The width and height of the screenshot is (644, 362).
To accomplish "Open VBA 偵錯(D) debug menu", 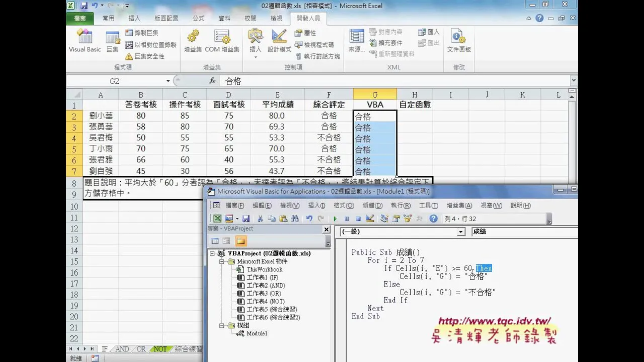I will (x=372, y=206).
